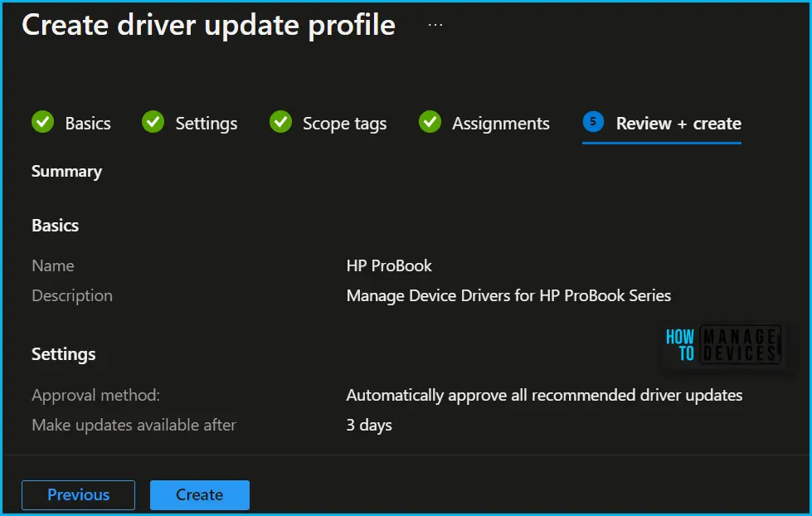Click Create to finish the profile
The height and width of the screenshot is (516, 812).
(x=200, y=494)
